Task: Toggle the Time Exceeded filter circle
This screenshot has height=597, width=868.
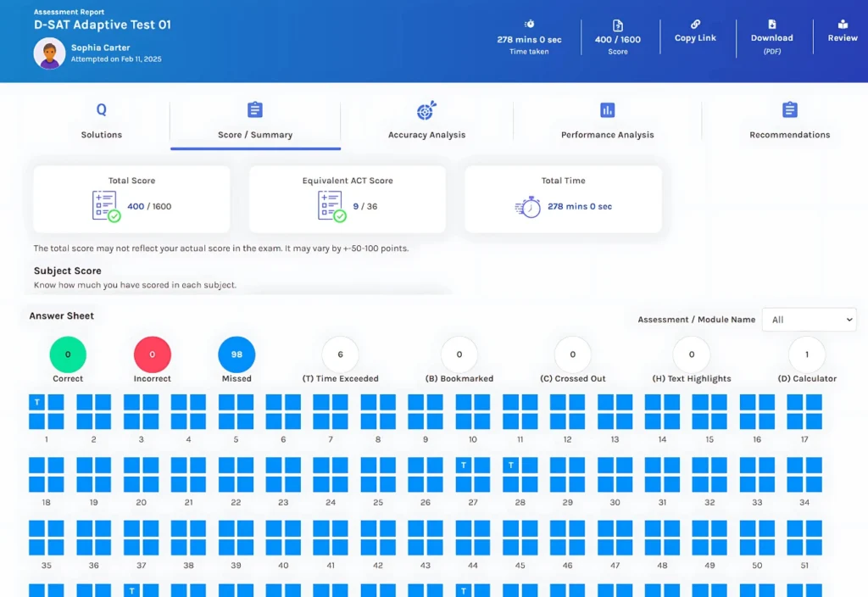Action: pos(340,354)
